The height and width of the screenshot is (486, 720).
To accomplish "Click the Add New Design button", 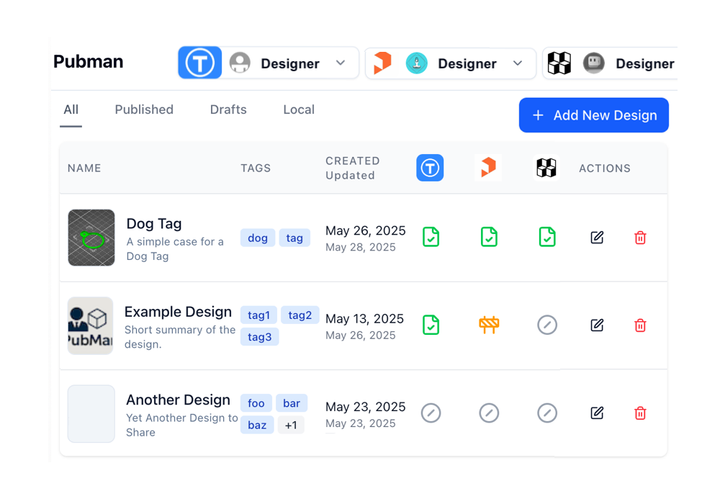I will pyautogui.click(x=594, y=115).
